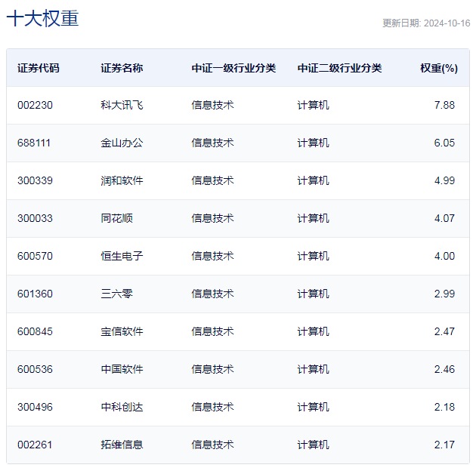Click stock code 300496
The image size is (476, 474).
point(35,407)
